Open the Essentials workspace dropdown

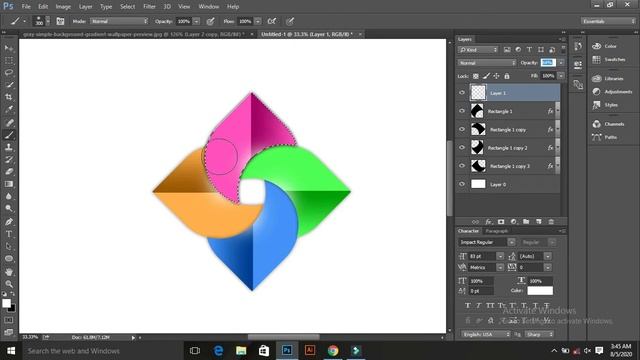608,21
